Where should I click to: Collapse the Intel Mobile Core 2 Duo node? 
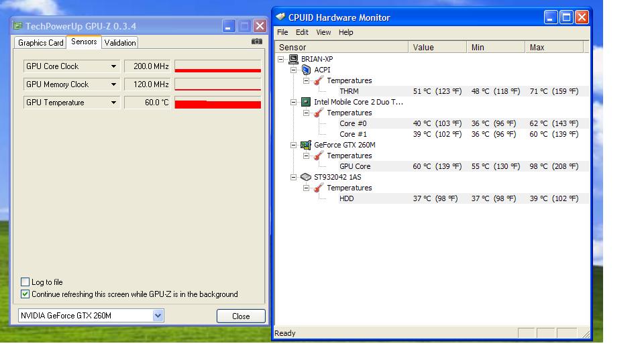[293, 102]
